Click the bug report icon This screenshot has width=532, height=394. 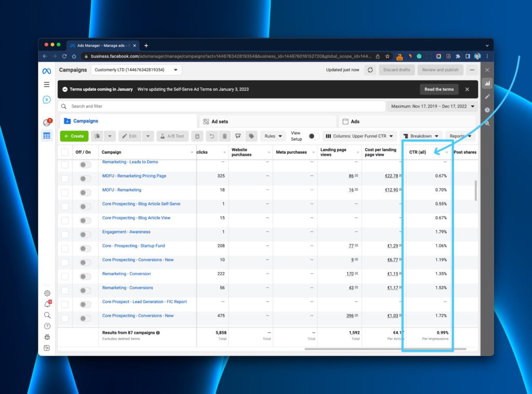47,337
